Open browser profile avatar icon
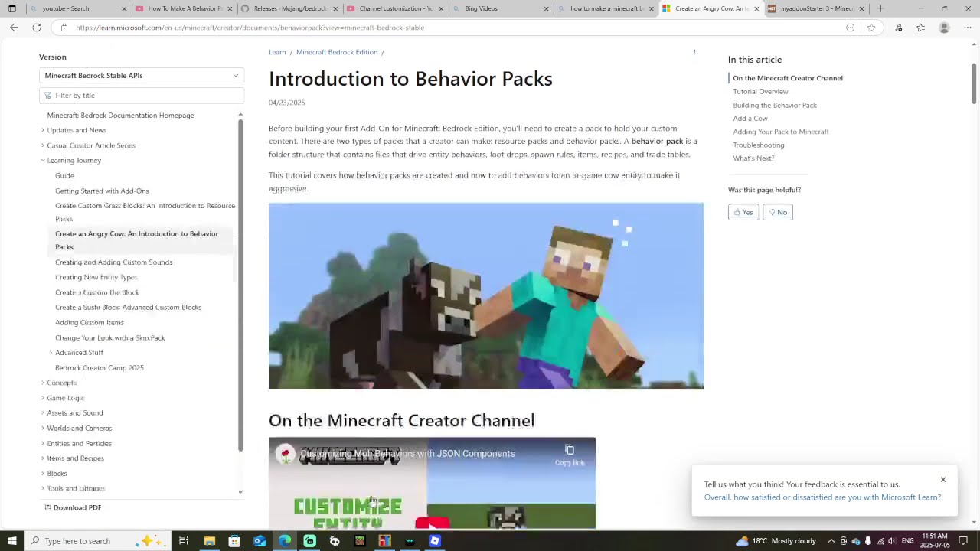This screenshot has width=980, height=551. [944, 28]
